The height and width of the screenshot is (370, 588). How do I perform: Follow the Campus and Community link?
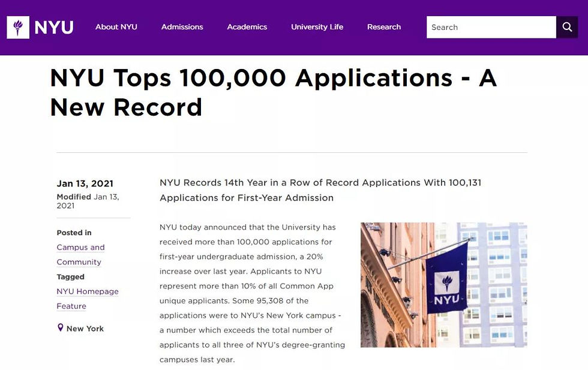click(80, 254)
